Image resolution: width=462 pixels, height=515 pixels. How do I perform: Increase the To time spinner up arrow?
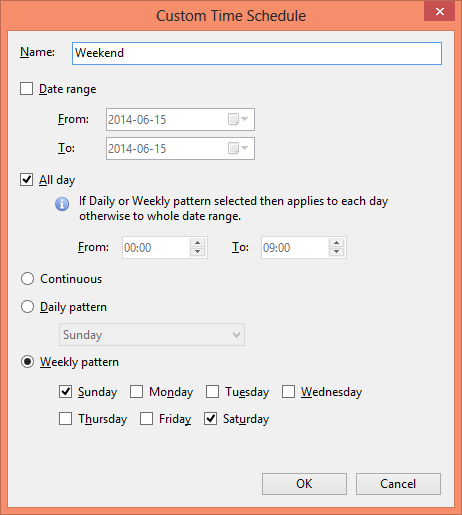(x=336, y=243)
